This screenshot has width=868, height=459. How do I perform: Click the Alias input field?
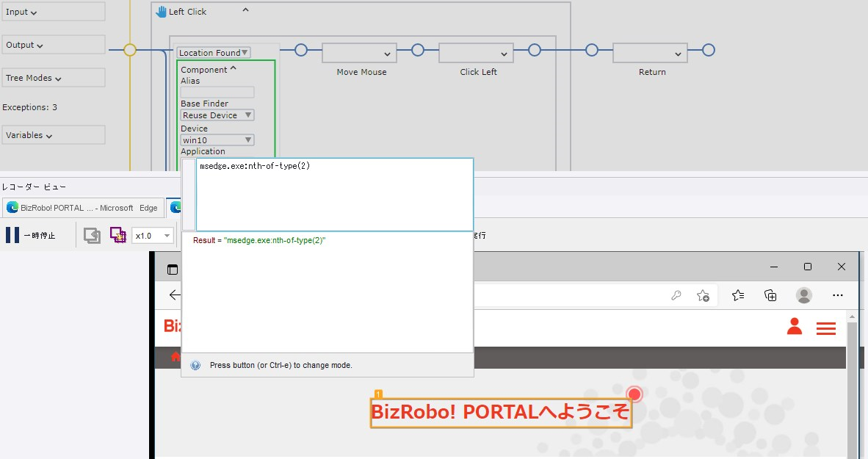(217, 92)
